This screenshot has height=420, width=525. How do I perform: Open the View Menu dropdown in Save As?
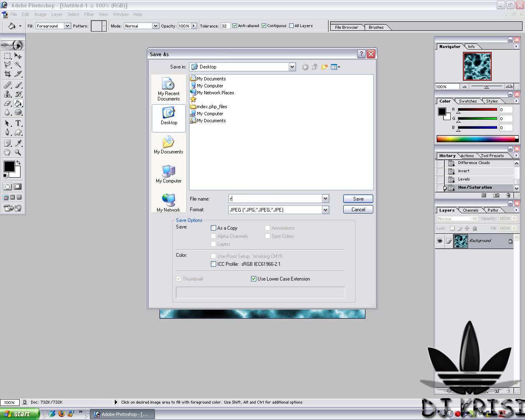coord(336,67)
